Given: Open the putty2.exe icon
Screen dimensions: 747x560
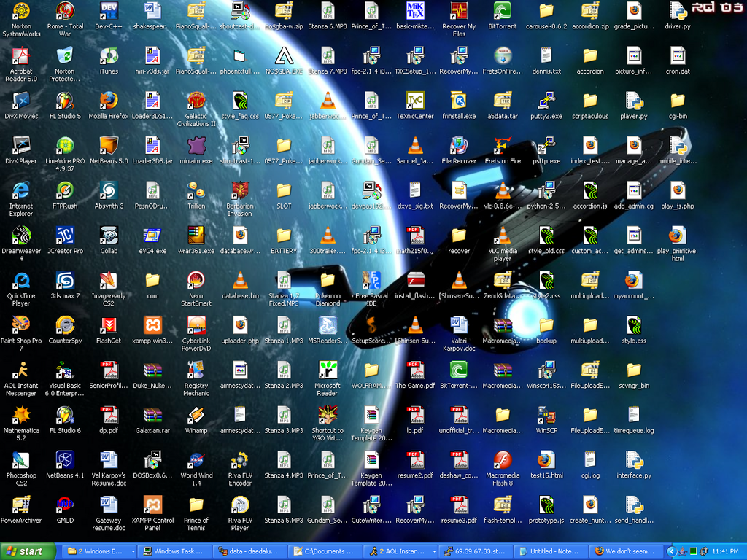Looking at the screenshot, I should (x=546, y=105).
